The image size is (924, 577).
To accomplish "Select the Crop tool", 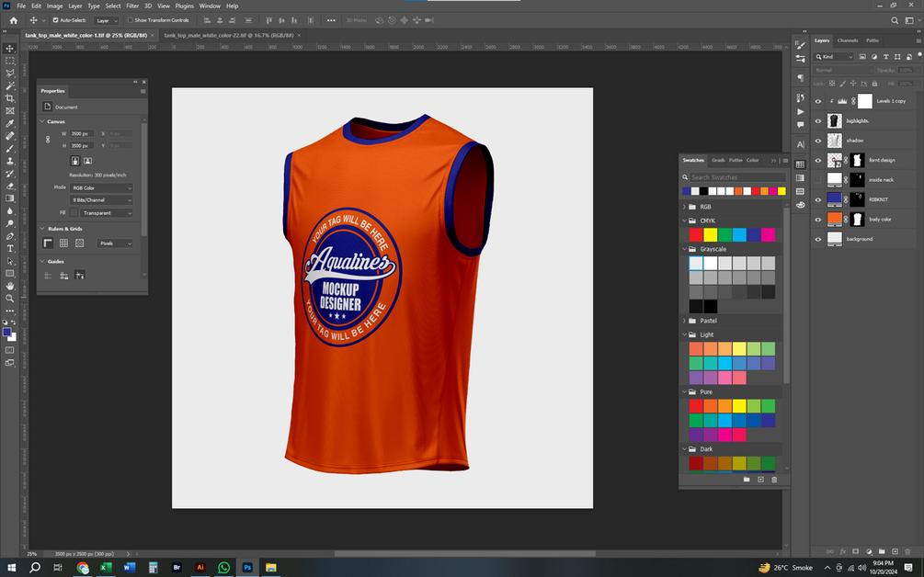I will tap(10, 98).
